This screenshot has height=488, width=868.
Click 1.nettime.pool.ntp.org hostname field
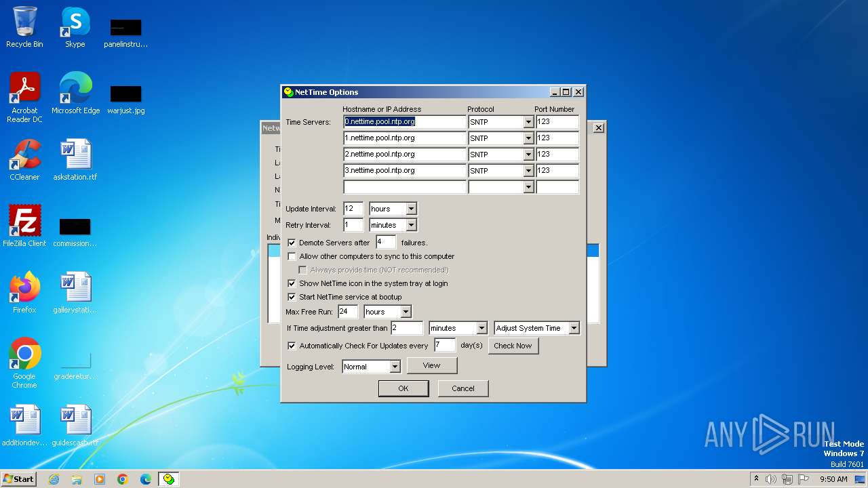[x=405, y=138]
